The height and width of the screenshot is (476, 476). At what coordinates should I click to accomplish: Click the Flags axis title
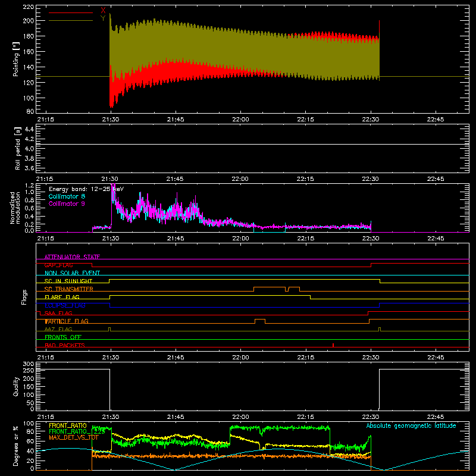24,297
